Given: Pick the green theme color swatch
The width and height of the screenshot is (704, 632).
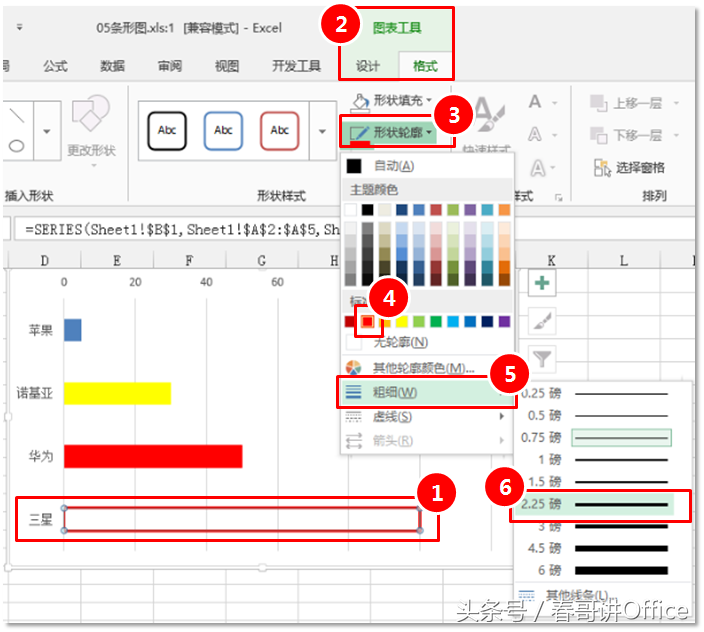Looking at the screenshot, I should click(453, 210).
